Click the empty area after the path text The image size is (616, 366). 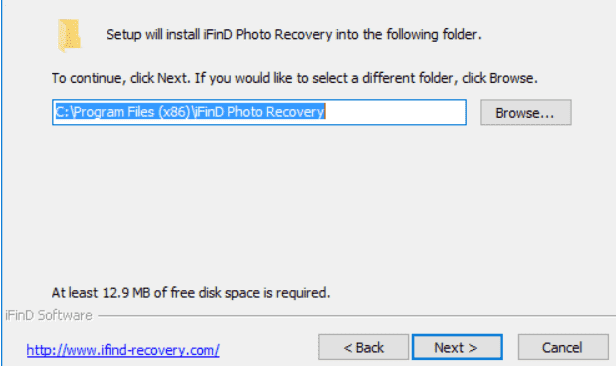coord(395,112)
